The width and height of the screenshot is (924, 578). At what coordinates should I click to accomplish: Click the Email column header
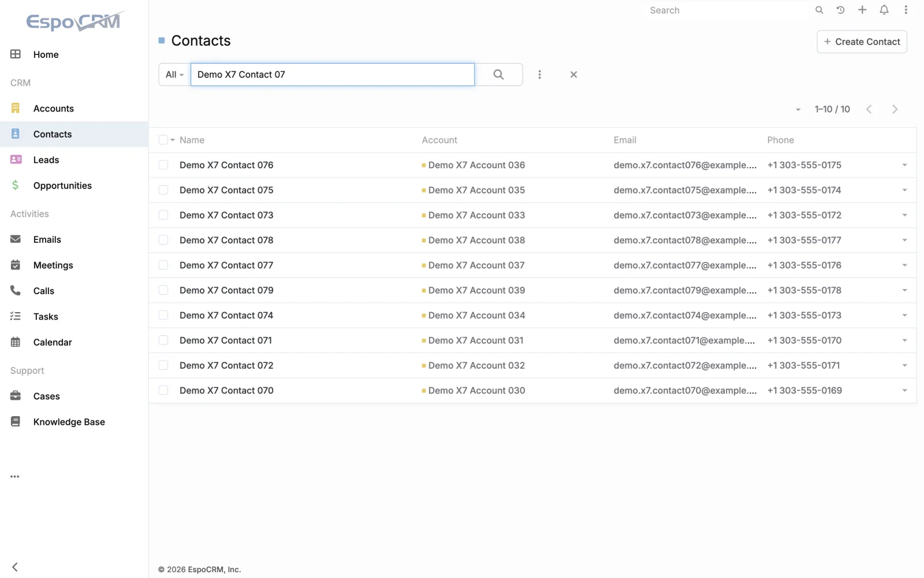(x=625, y=140)
